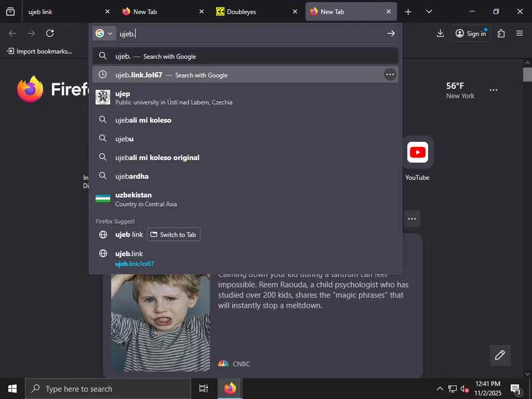Select 'ujebali mi koleso' suggestion
Screen dimensions: 532x399
[245, 120]
